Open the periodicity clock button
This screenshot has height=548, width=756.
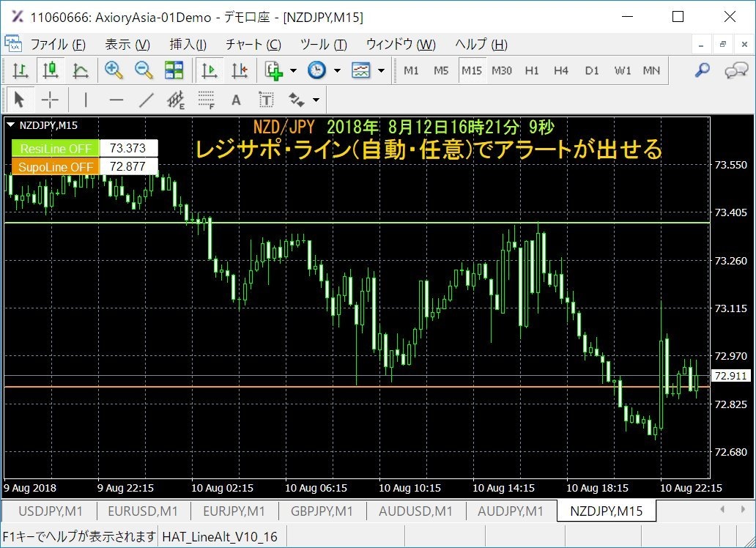[x=316, y=71]
